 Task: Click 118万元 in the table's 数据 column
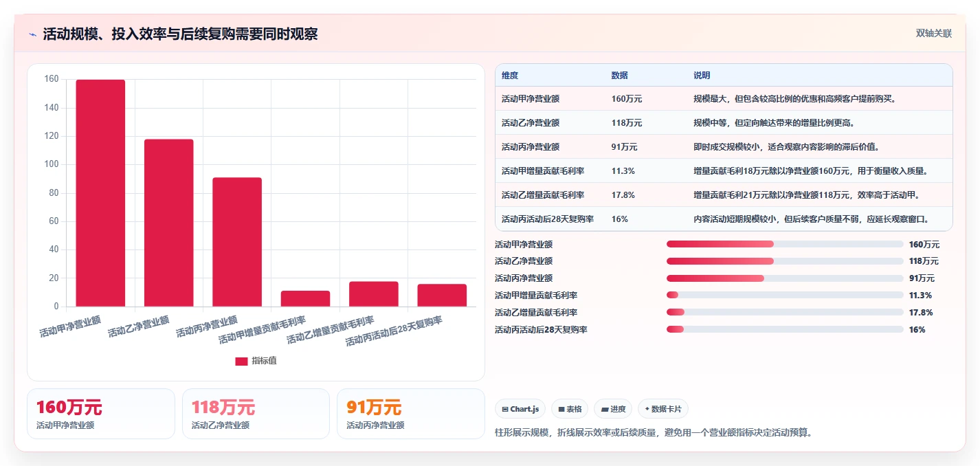point(627,123)
